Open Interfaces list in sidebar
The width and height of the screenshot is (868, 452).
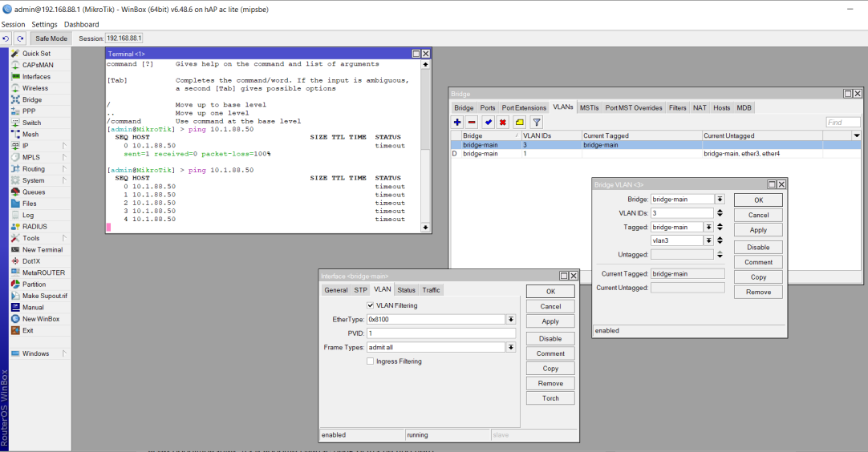click(36, 77)
